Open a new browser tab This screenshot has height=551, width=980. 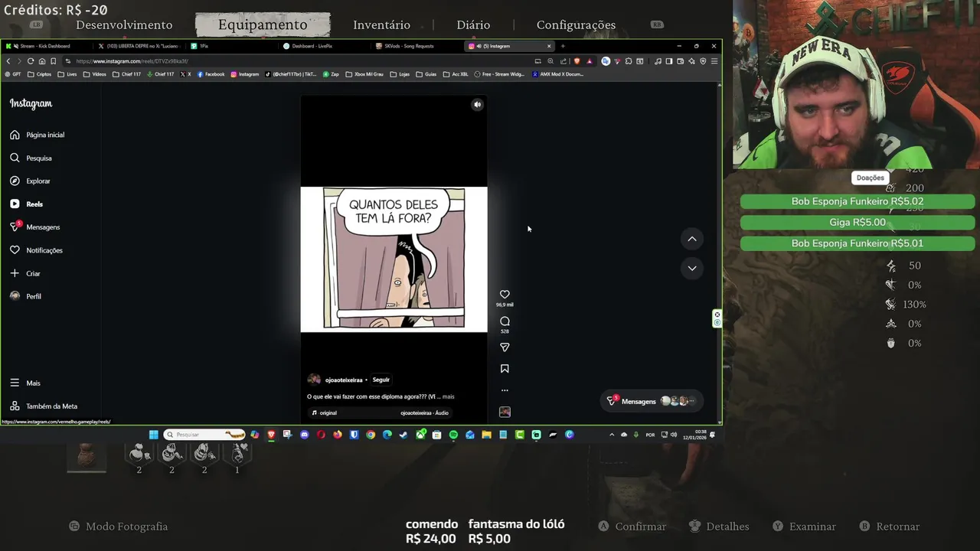tap(563, 46)
